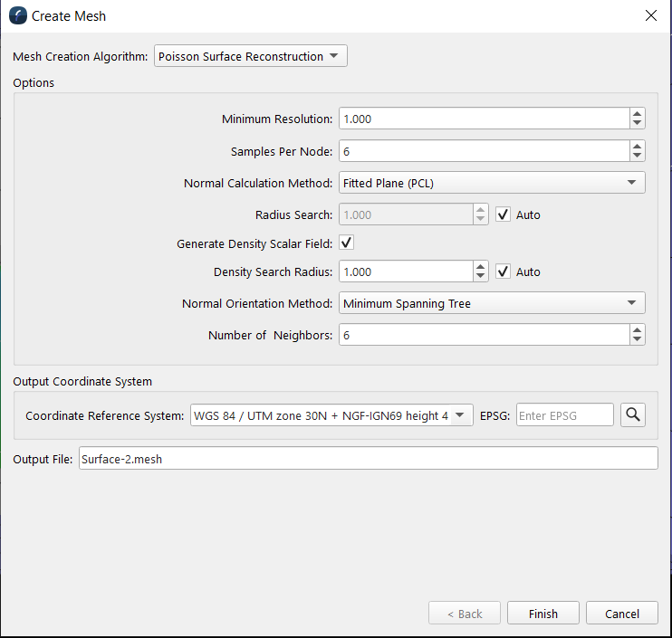Close the Create Mesh dialog
This screenshot has width=672, height=638.
[650, 15]
